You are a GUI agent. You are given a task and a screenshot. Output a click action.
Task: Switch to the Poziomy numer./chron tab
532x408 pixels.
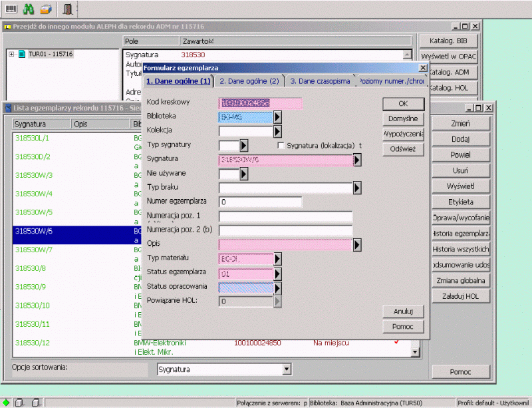tap(392, 81)
